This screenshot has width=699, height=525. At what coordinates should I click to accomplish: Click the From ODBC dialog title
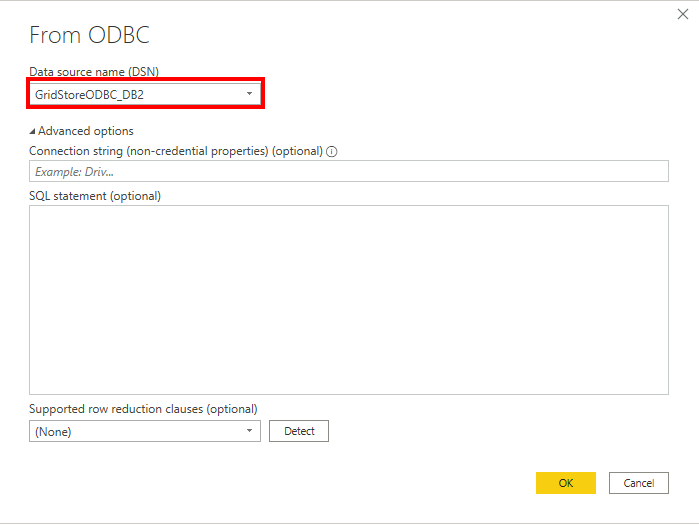pos(89,36)
